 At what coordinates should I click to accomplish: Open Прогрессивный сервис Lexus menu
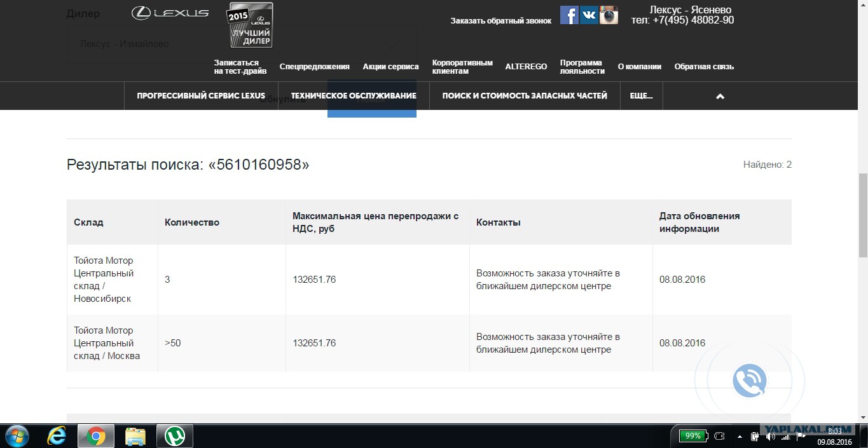pos(201,96)
